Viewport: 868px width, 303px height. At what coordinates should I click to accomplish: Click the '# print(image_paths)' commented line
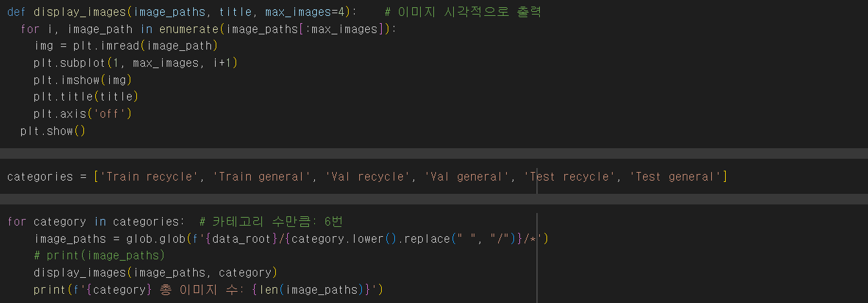click(x=99, y=255)
